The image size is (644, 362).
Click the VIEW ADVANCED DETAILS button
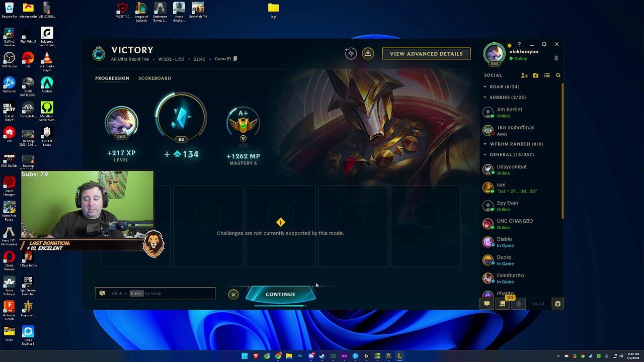(x=426, y=54)
